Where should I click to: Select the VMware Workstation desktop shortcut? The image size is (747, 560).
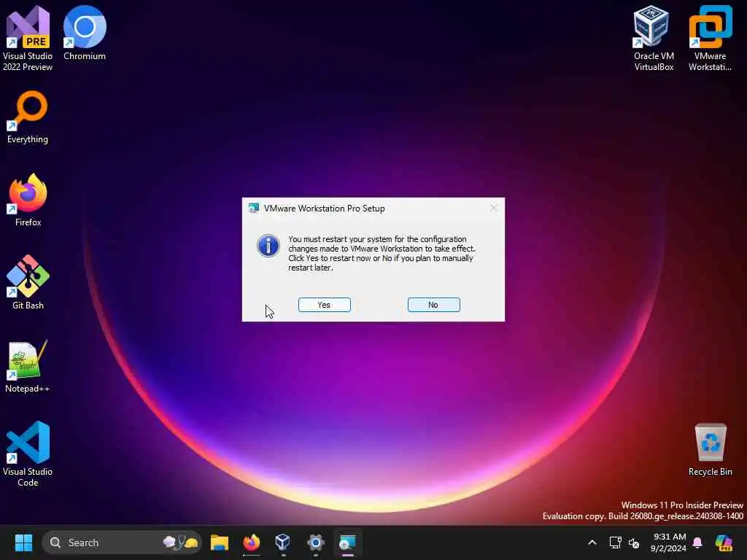click(x=710, y=38)
